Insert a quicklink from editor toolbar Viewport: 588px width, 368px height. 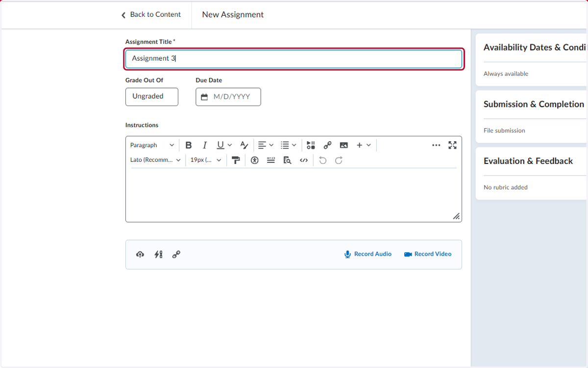(327, 145)
